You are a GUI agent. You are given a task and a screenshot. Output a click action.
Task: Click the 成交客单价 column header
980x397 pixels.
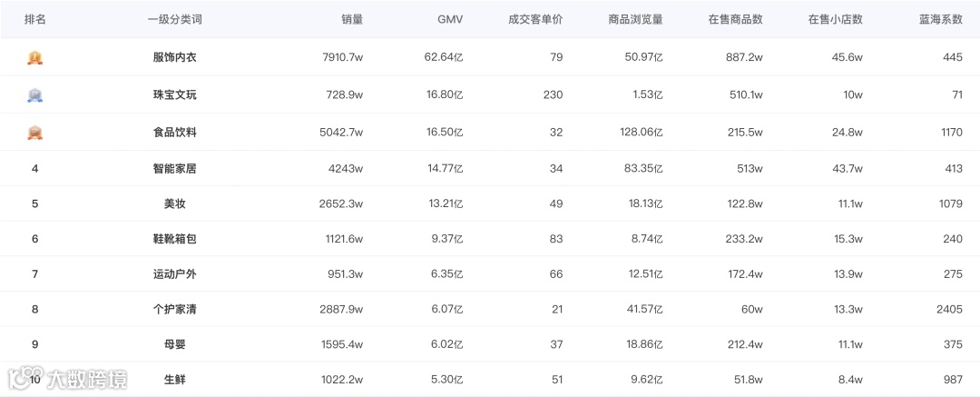(535, 19)
